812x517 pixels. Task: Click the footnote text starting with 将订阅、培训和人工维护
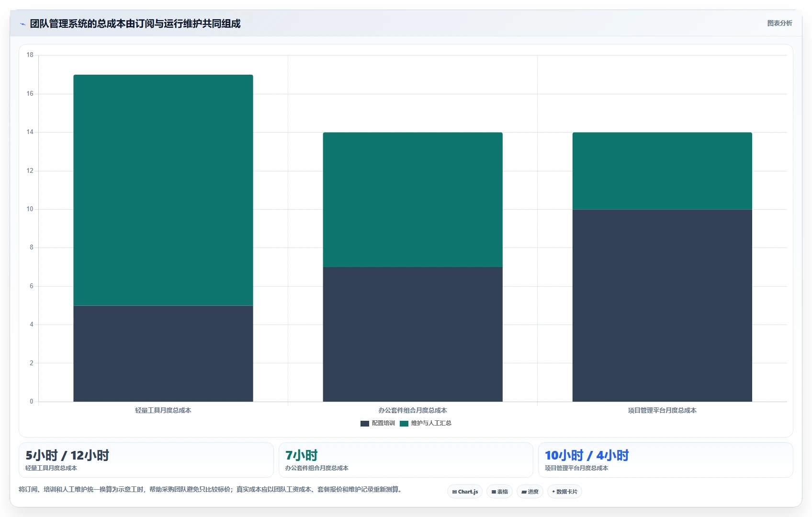coord(210,489)
